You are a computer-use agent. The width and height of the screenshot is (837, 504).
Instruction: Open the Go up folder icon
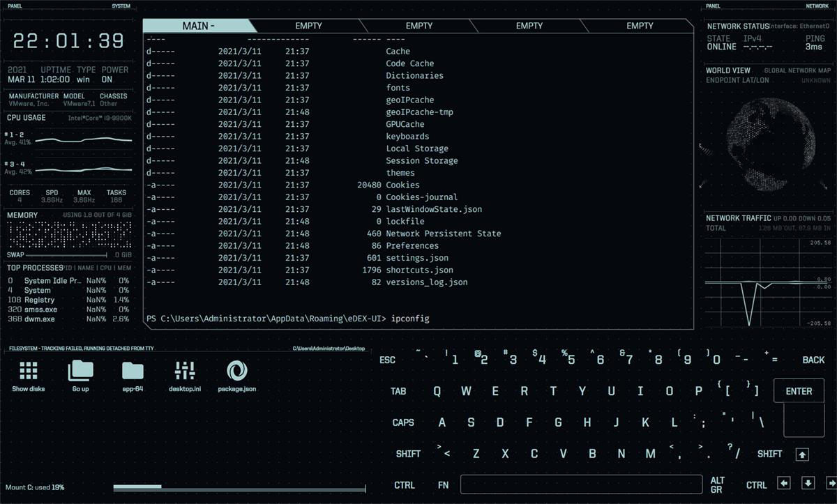click(x=80, y=371)
